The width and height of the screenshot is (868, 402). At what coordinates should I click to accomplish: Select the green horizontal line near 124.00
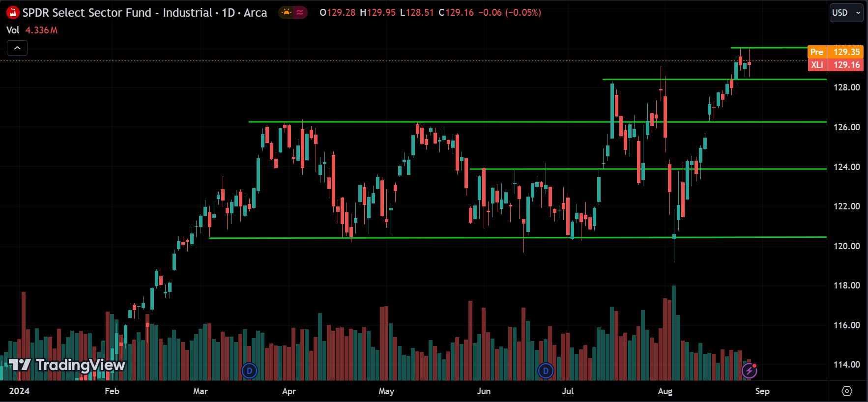[648, 169]
